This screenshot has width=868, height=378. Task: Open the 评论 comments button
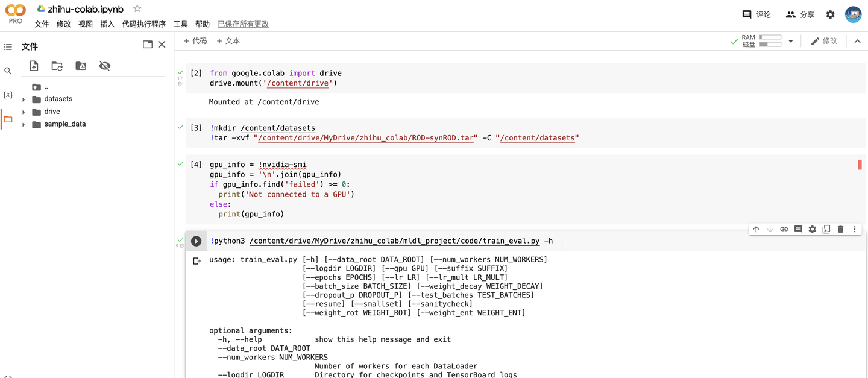[x=756, y=14]
